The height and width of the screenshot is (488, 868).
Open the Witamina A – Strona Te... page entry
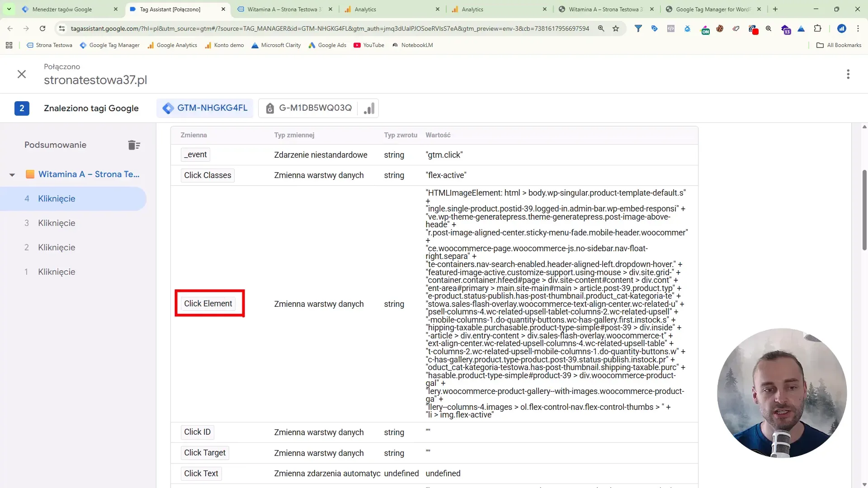[x=89, y=174]
